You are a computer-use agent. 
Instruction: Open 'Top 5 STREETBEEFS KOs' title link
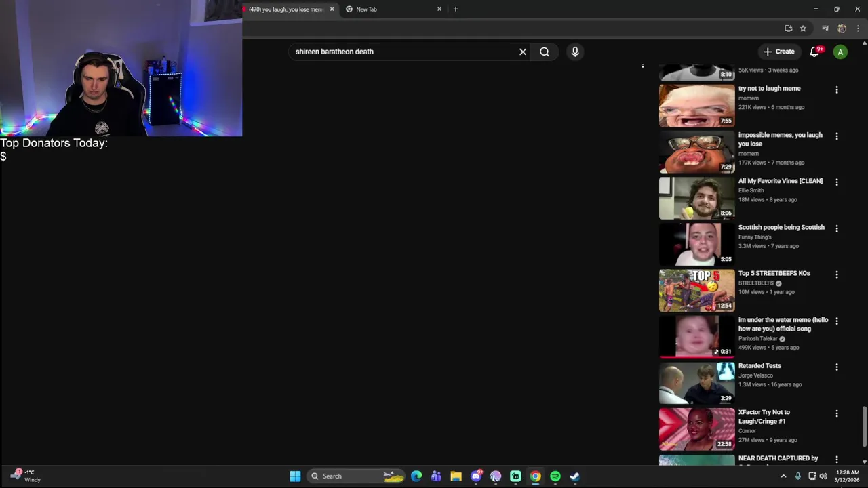[x=774, y=273]
